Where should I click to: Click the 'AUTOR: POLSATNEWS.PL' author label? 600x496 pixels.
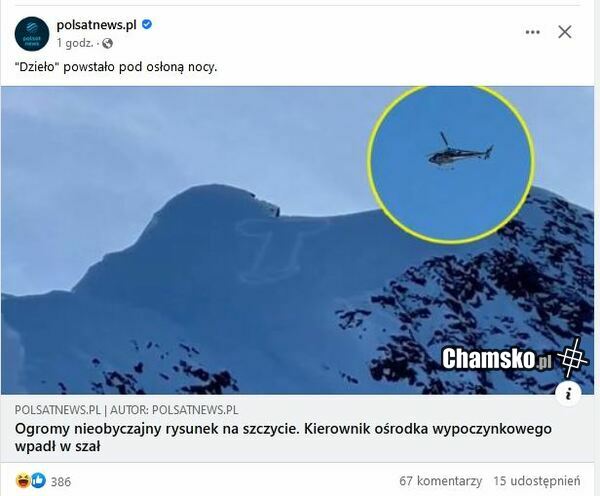(174, 410)
